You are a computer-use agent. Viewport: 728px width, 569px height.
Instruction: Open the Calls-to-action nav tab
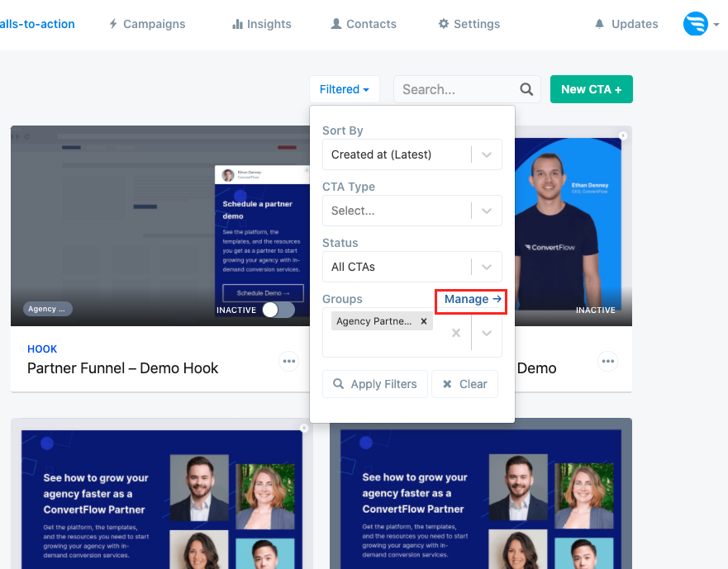pos(37,24)
